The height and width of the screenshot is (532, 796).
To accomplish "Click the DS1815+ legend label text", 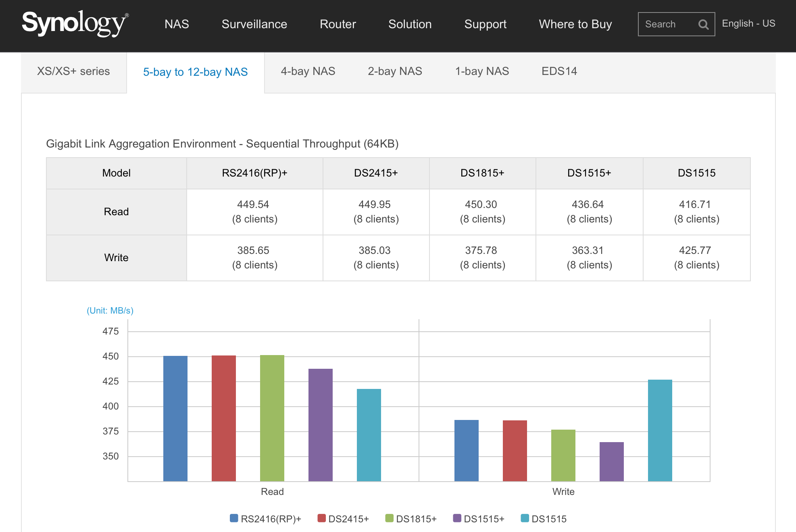I will tap(416, 519).
